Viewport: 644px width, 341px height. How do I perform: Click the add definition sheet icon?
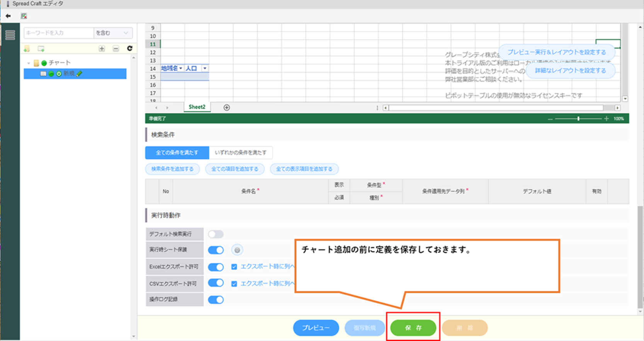coord(41,49)
